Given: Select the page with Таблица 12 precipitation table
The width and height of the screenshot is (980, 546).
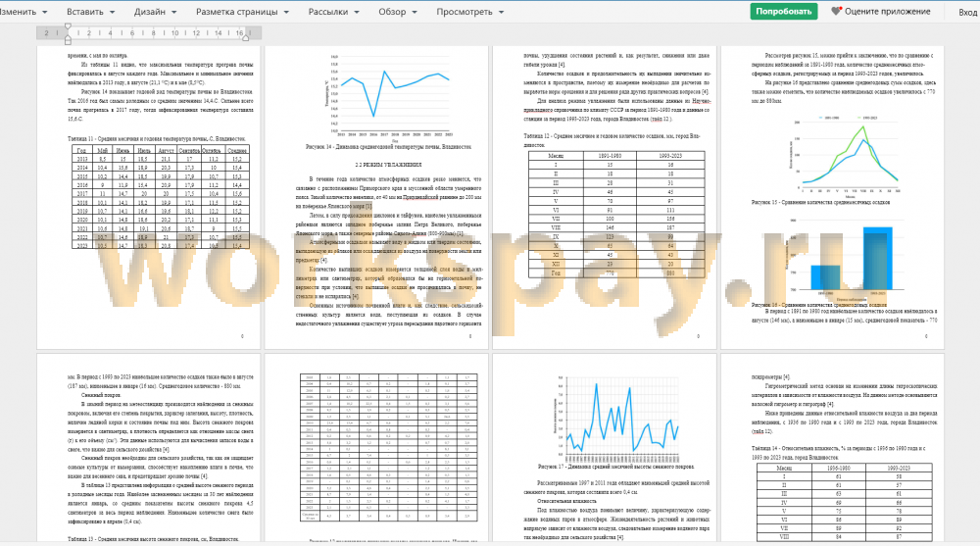Looking at the screenshot, I should click(x=605, y=197).
